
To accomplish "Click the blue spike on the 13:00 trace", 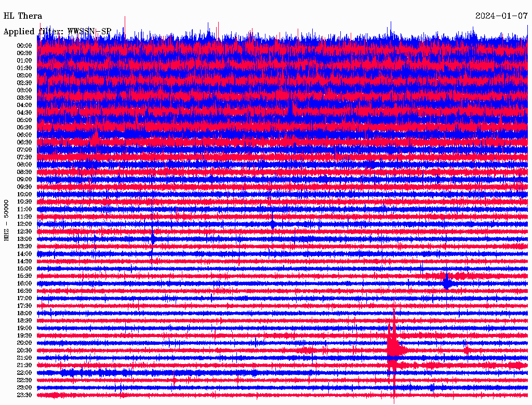I will 153,238.
